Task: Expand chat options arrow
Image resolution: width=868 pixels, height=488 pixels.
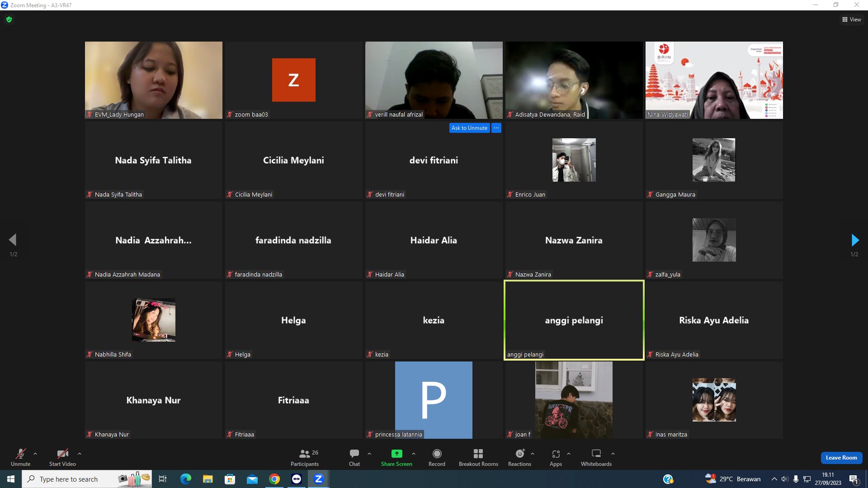Action: (x=369, y=454)
